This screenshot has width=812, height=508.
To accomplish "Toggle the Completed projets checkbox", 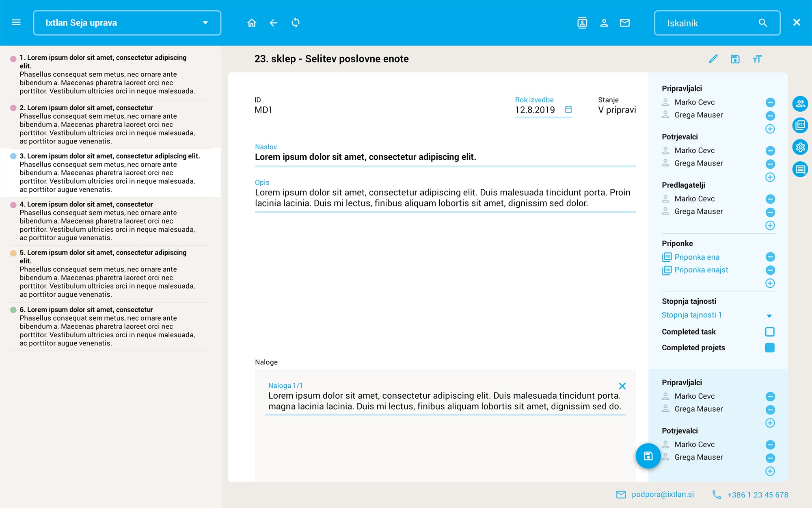I will (x=770, y=347).
